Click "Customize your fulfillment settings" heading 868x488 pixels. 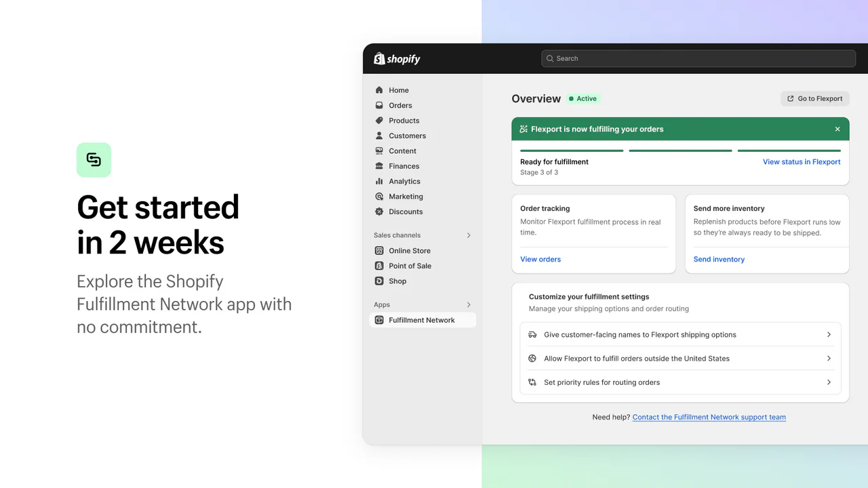(589, 297)
